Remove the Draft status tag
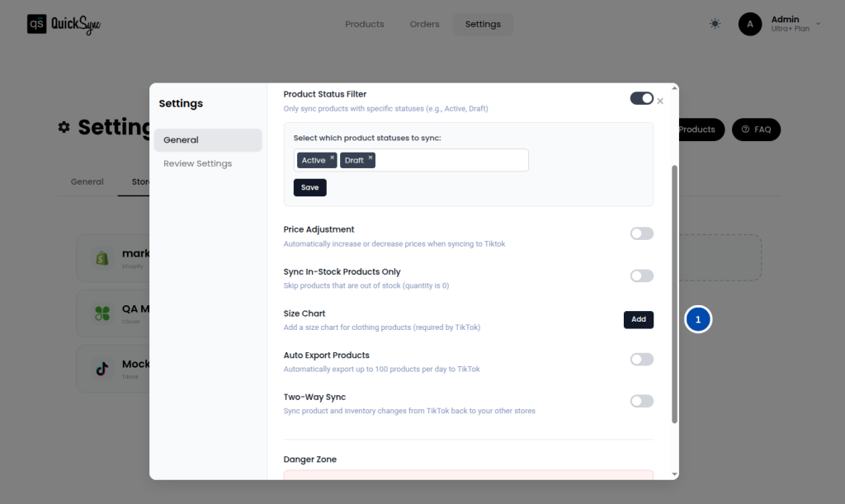The image size is (845, 504). point(371,157)
